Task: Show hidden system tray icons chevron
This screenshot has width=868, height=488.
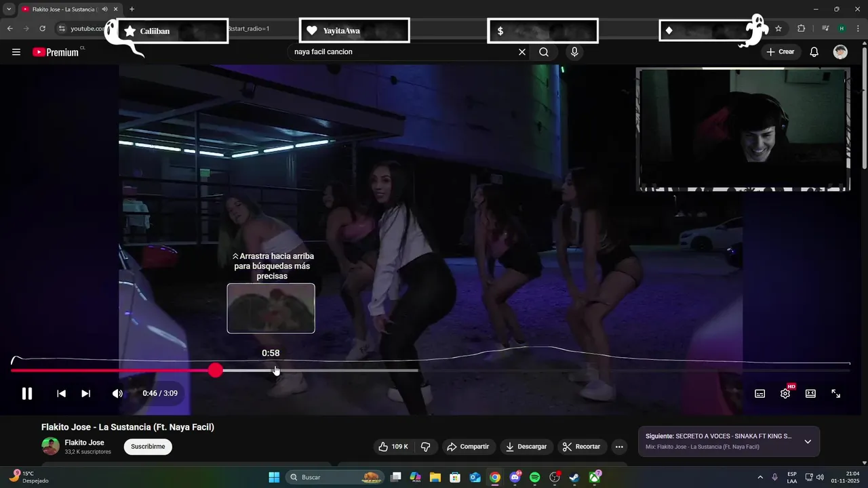Action: click(760, 477)
